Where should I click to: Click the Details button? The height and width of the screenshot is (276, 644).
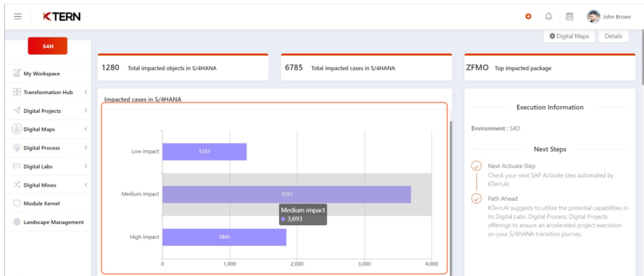coord(613,36)
